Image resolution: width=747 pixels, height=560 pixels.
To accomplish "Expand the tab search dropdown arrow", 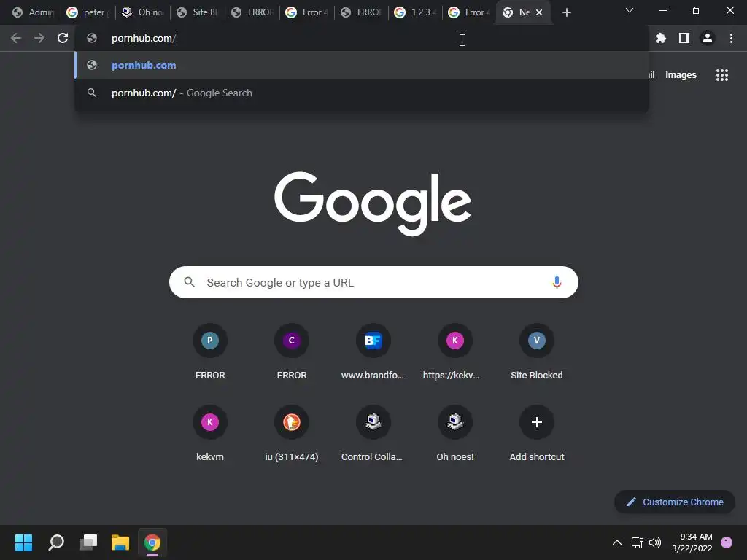I will (x=630, y=10).
